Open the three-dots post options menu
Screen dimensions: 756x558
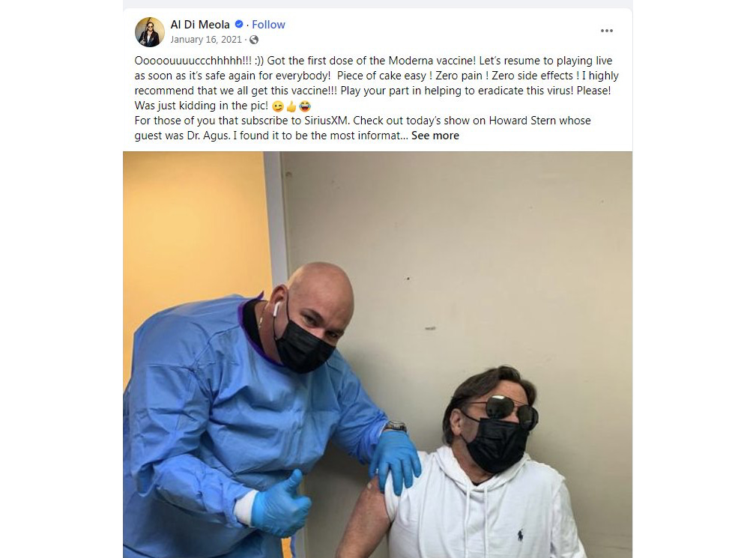[607, 31]
